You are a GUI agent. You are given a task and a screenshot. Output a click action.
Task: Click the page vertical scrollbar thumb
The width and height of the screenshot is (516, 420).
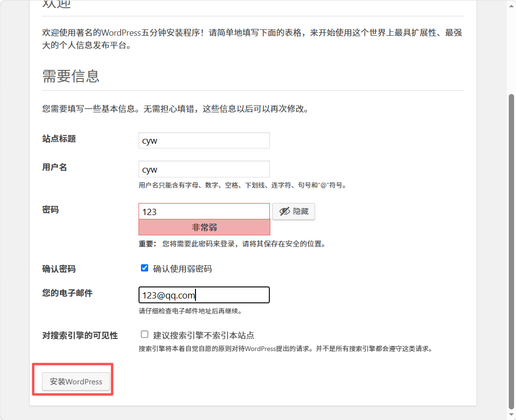tap(511, 251)
